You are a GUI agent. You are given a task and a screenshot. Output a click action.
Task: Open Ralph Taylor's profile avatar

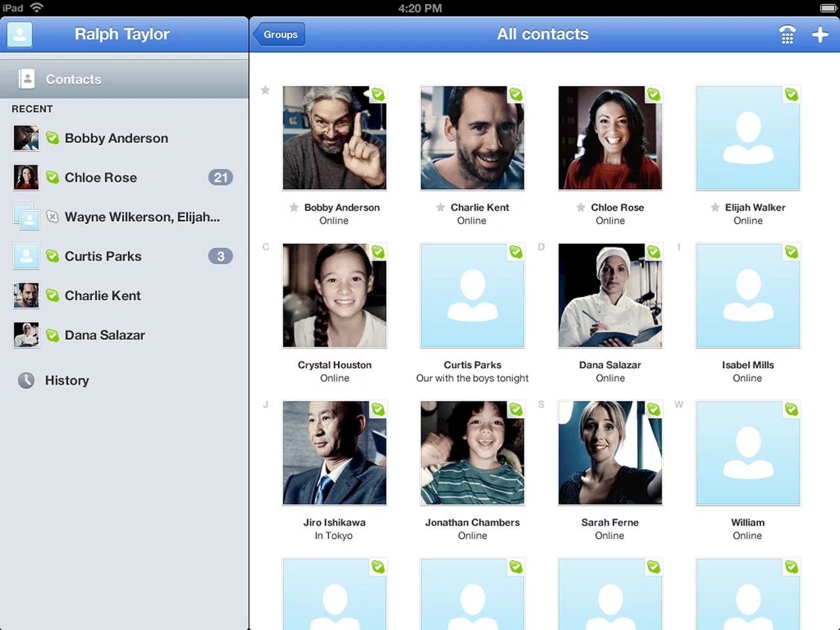(19, 35)
